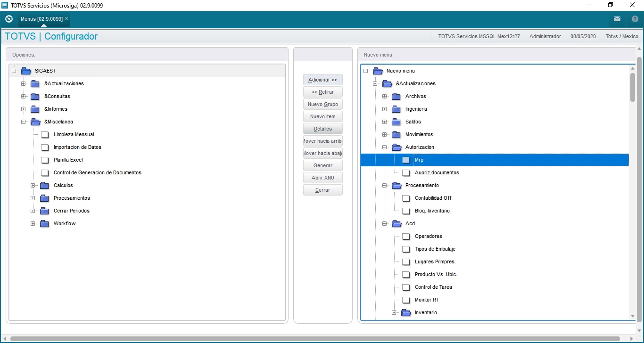Click the item icon beside Producto Vs. Ubic.

406,274
